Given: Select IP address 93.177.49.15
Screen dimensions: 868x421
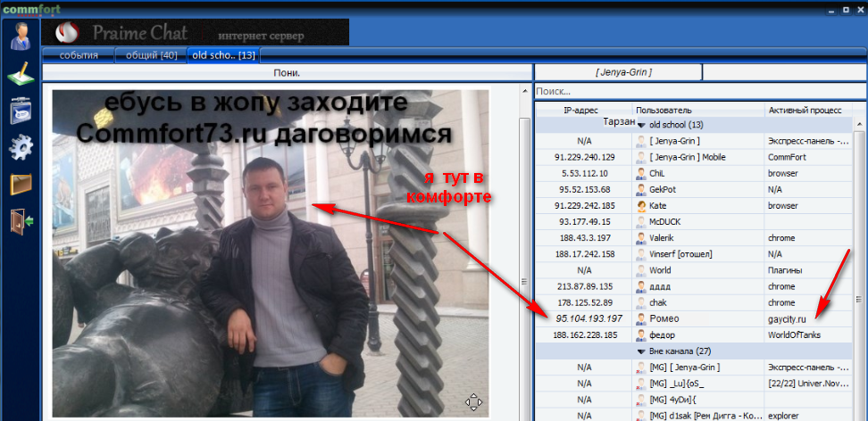Looking at the screenshot, I should 584,222.
